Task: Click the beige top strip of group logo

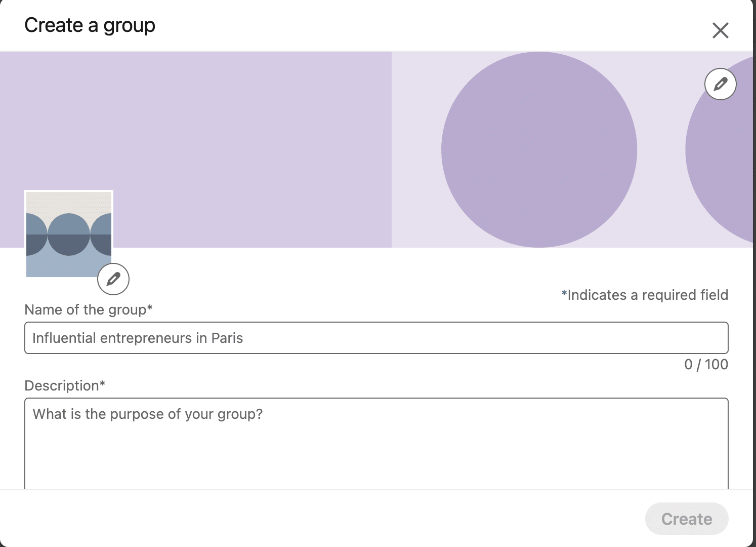Action: [x=69, y=202]
